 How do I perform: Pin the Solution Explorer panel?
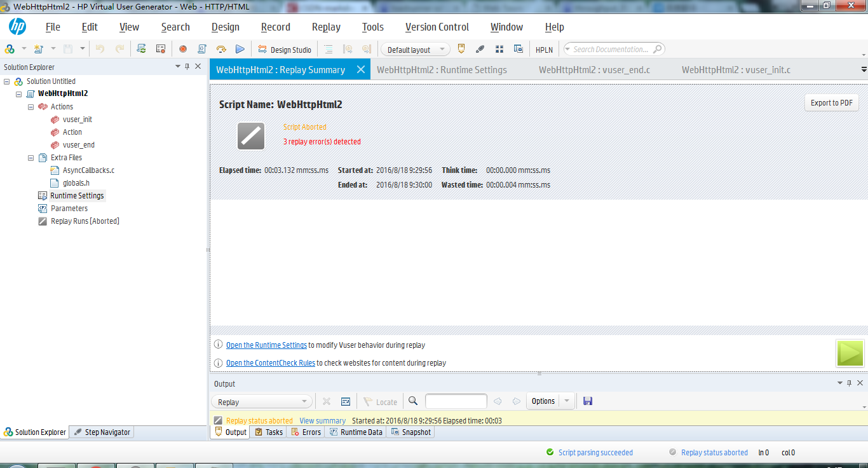187,66
